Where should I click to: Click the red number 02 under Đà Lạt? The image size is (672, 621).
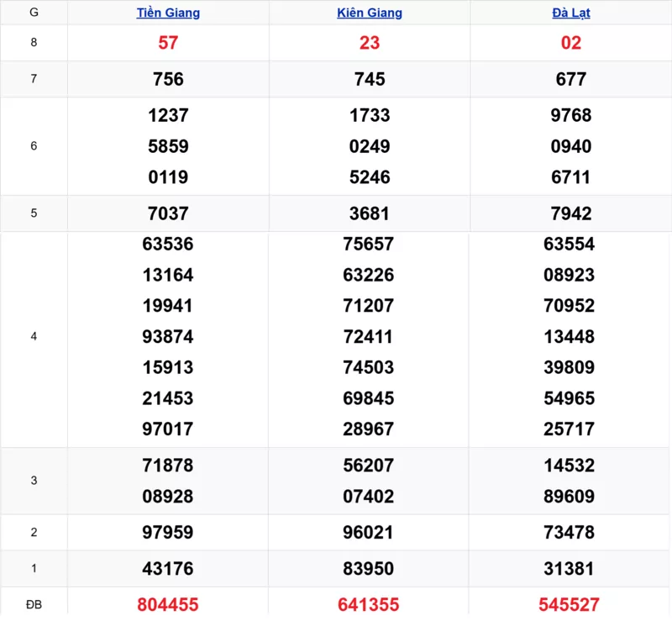coord(571,43)
